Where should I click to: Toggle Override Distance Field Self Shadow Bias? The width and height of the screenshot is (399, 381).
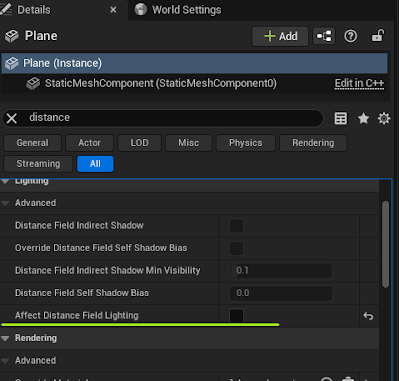[x=236, y=248]
